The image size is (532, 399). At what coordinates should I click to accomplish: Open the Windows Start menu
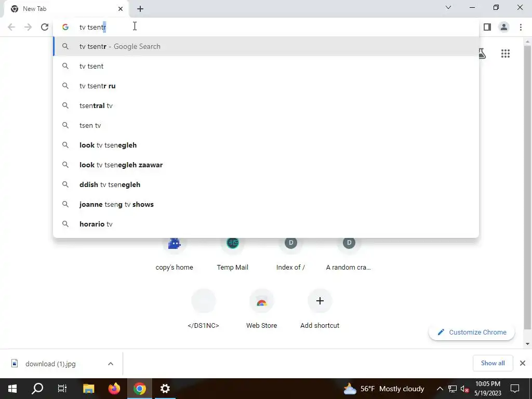12,389
